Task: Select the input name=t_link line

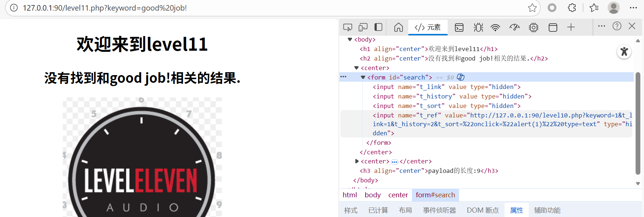Action: tap(447, 87)
